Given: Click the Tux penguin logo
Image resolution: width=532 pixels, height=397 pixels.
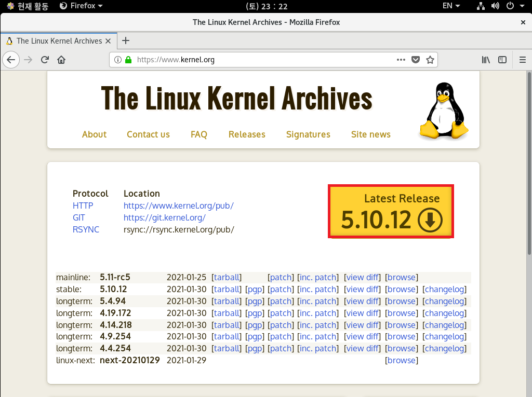Looking at the screenshot, I should pos(444,111).
